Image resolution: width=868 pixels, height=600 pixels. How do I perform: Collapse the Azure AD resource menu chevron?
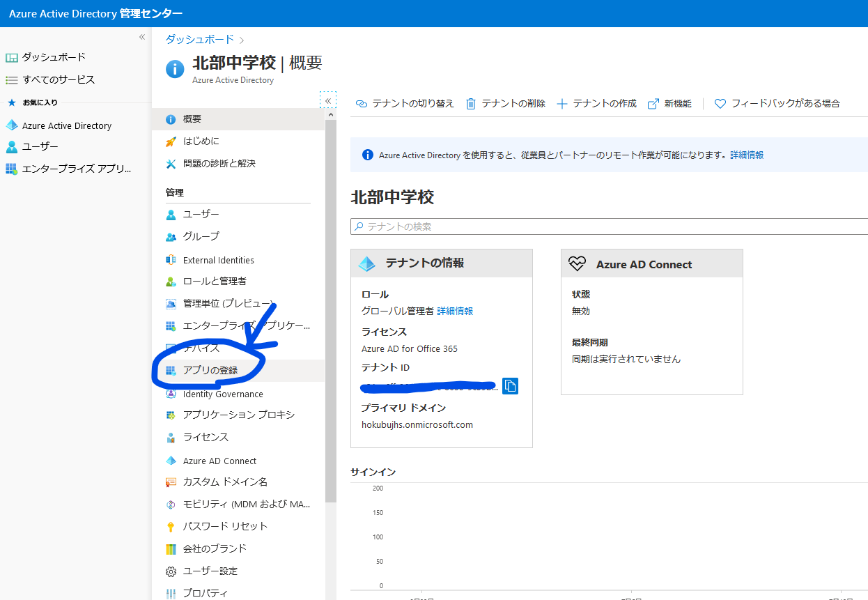pos(328,100)
